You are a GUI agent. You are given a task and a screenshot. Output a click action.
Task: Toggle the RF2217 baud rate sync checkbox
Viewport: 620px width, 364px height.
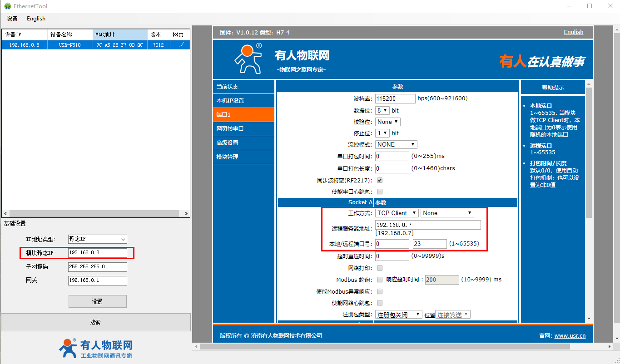coord(380,180)
